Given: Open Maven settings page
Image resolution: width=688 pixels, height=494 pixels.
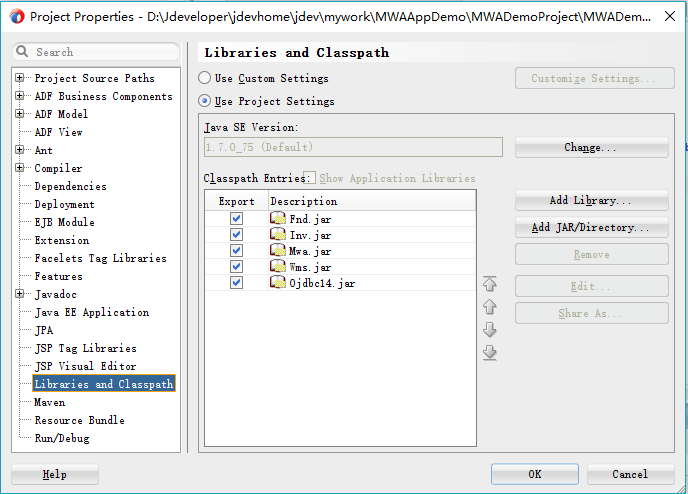Looking at the screenshot, I should pyautogui.click(x=49, y=402).
